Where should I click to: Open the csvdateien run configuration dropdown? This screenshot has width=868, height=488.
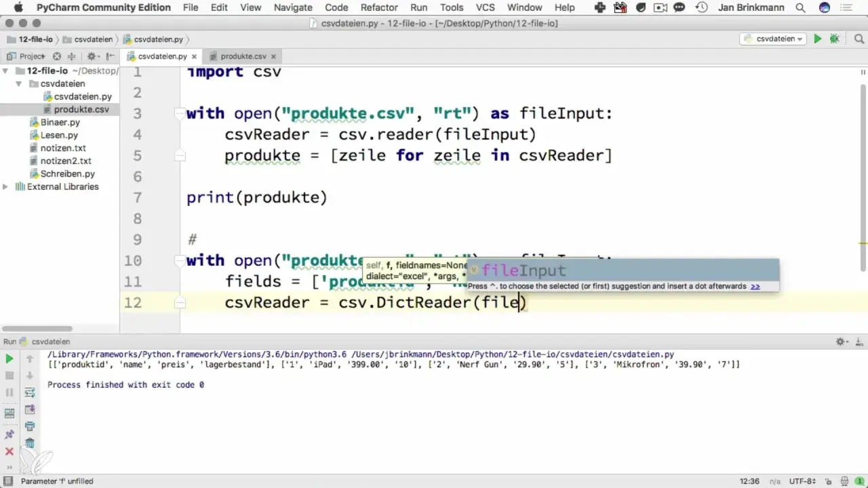click(x=772, y=39)
